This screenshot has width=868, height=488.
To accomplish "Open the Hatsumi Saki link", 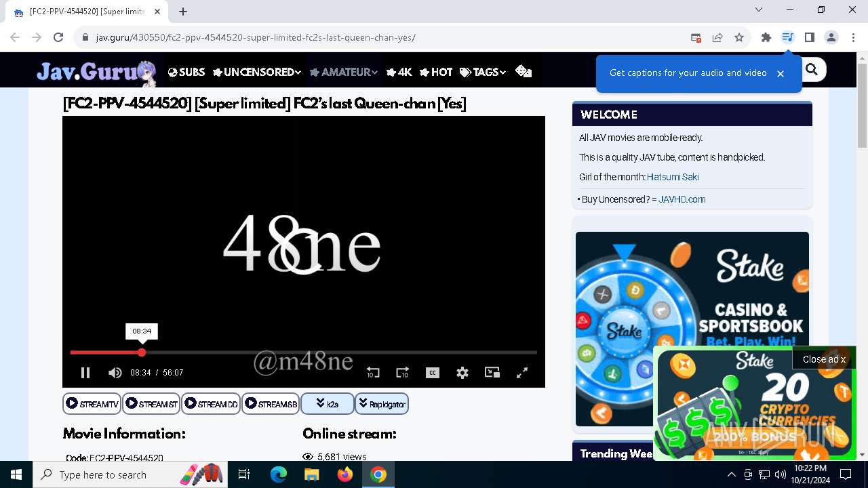I will [x=673, y=177].
